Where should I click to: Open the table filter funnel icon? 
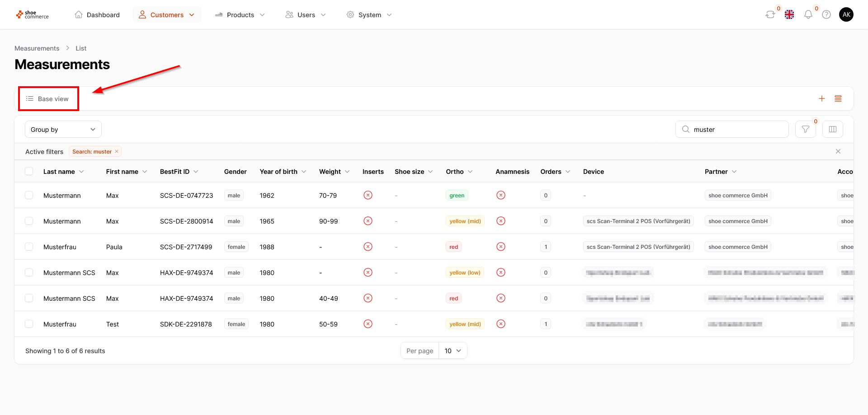point(805,130)
